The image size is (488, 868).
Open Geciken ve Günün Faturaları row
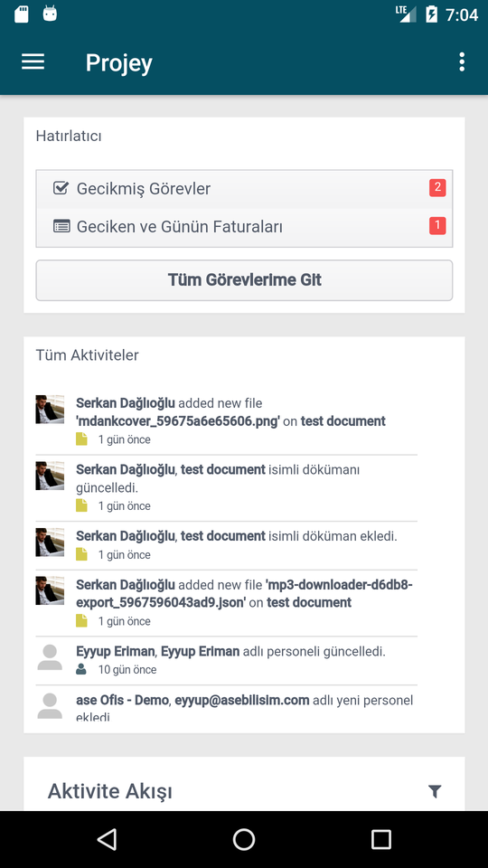coord(244,227)
